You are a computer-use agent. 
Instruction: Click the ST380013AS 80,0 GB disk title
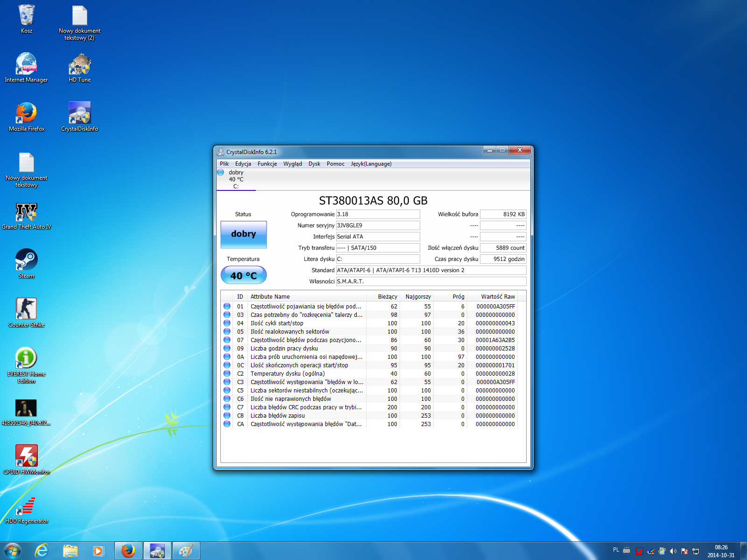pos(373,201)
